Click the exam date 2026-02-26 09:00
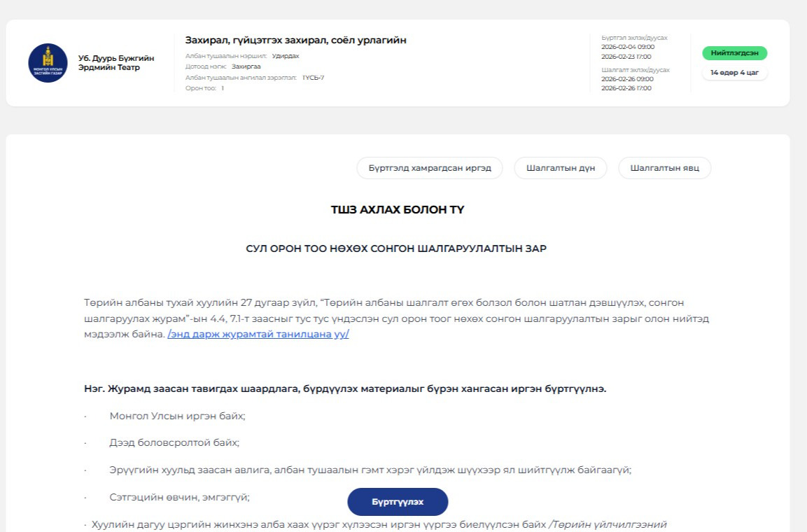 627,79
